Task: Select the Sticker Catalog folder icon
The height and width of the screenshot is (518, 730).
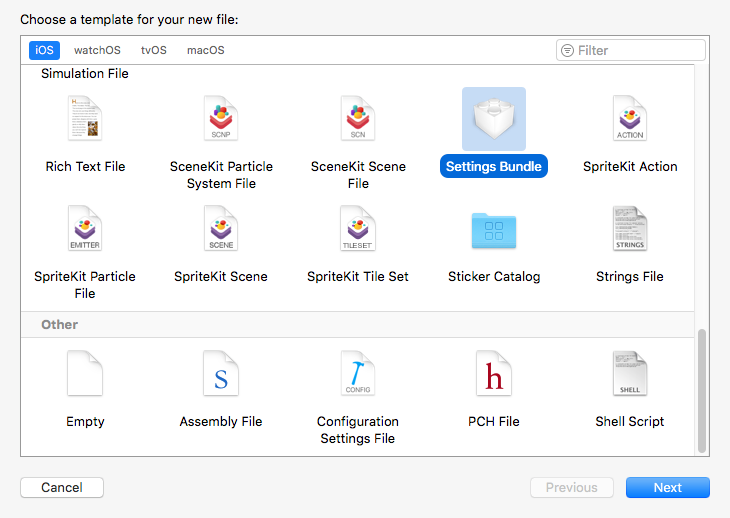Action: pyautogui.click(x=494, y=231)
